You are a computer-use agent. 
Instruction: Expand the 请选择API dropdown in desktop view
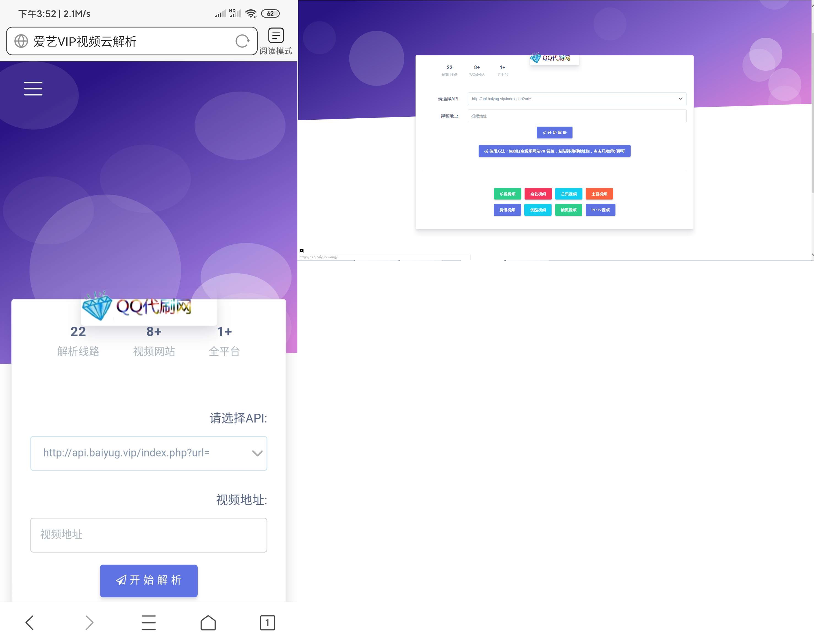tap(577, 99)
